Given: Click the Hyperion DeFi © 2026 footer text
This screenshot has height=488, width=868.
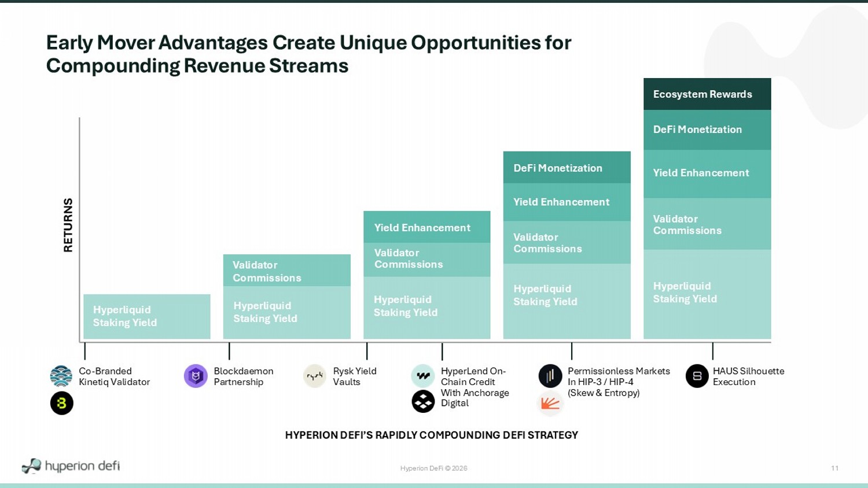Looking at the screenshot, I should coord(433,468).
